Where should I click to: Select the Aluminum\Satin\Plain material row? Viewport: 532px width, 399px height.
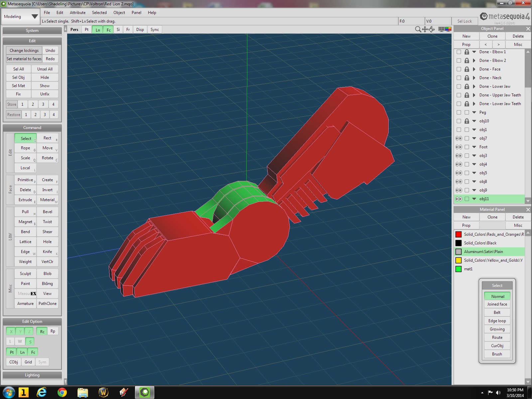489,252
